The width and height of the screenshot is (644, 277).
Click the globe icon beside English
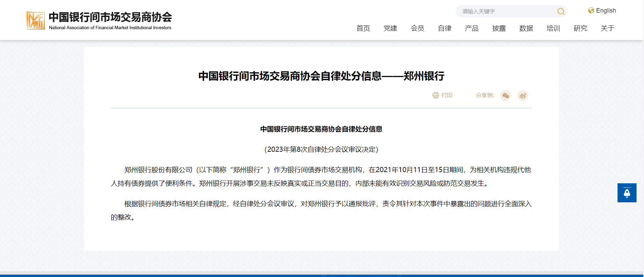pyautogui.click(x=591, y=11)
